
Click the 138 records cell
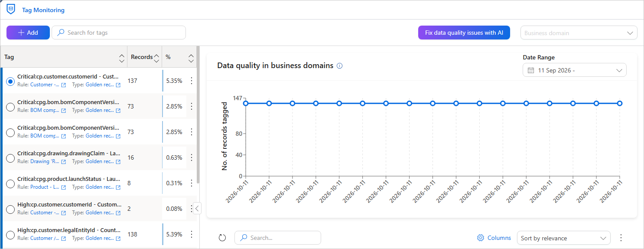pos(132,234)
